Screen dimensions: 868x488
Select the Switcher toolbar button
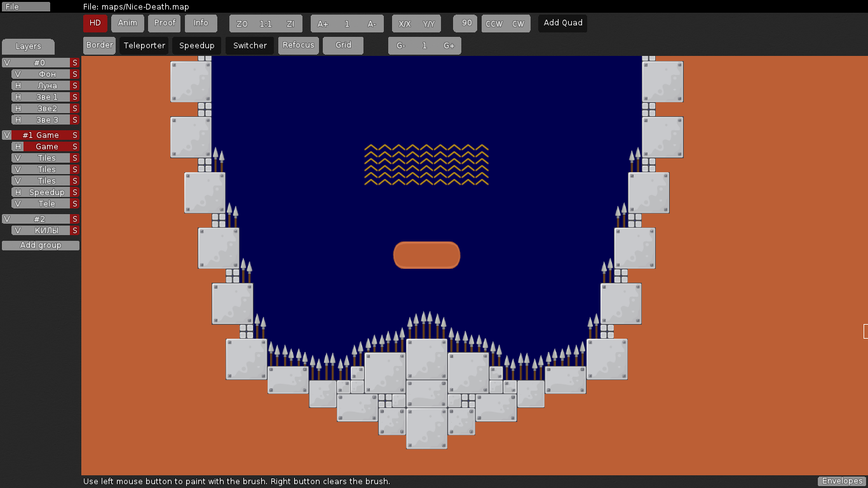pos(250,46)
